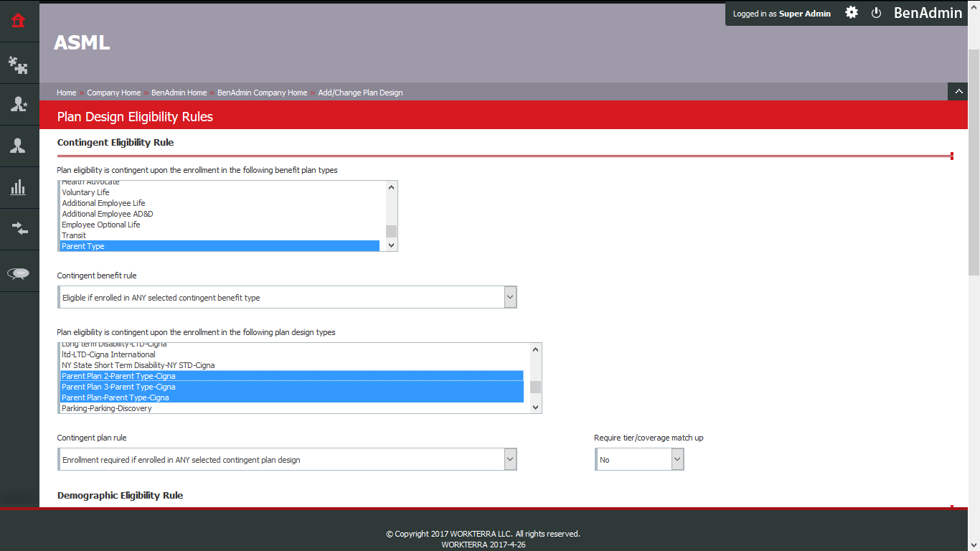Open the bar chart reports icon
Image resolution: width=980 pixels, height=551 pixels.
[19, 188]
